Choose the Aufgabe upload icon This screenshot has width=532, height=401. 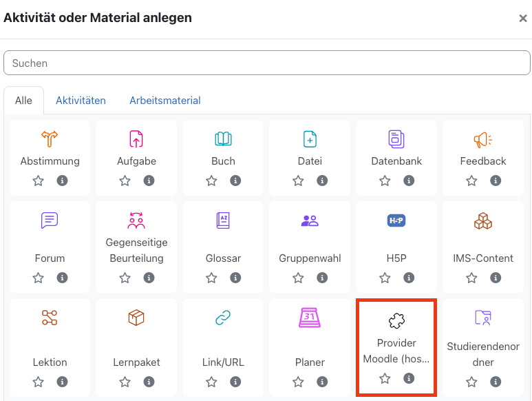pyautogui.click(x=136, y=139)
